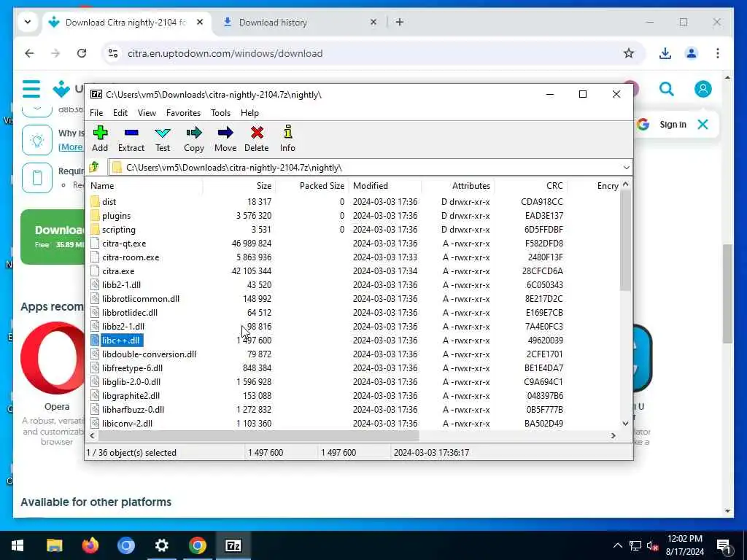747x560 pixels.
Task: Switch to the Download history tab
Action: (300, 22)
